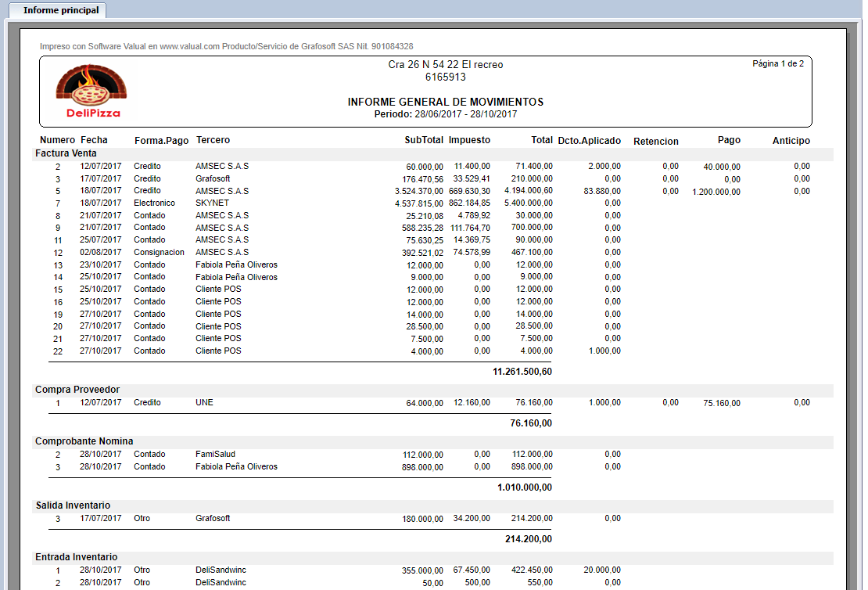Click the Forma.Pago column header
The image size is (868, 590).
[161, 141]
